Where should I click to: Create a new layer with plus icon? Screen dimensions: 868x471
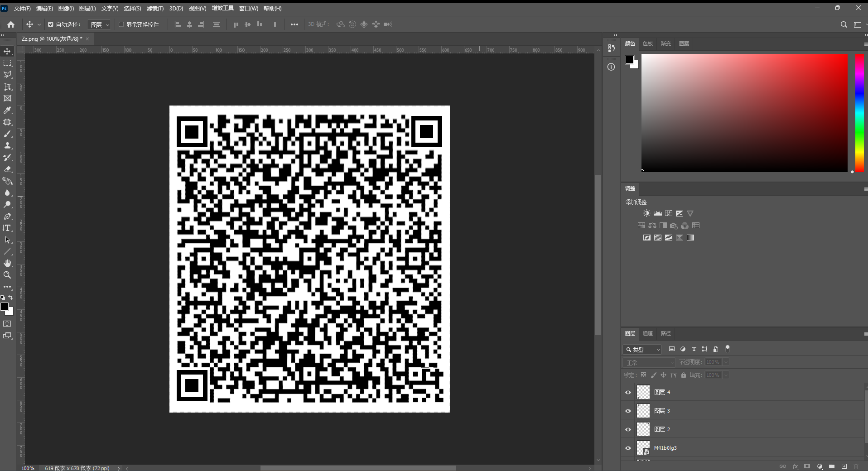tap(844, 466)
